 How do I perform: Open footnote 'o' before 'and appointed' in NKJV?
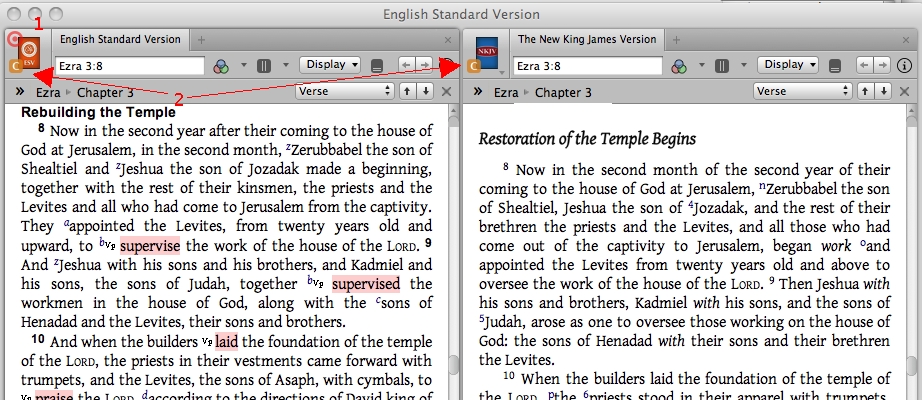862,244
